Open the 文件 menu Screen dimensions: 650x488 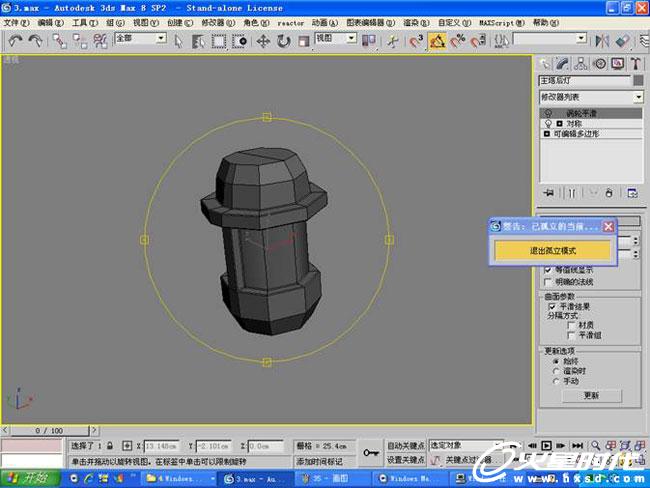tap(16, 23)
